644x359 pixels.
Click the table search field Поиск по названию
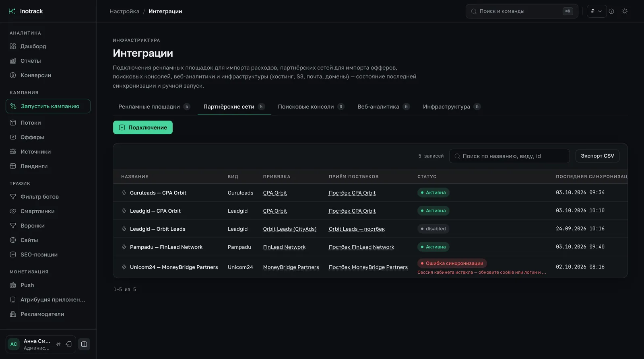[x=510, y=156]
